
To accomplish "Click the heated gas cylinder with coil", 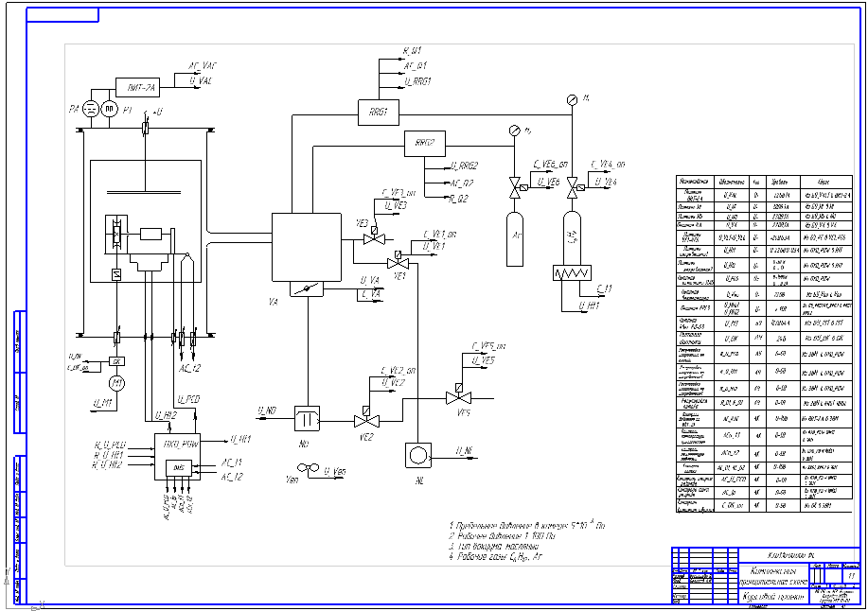I will pos(573,246).
